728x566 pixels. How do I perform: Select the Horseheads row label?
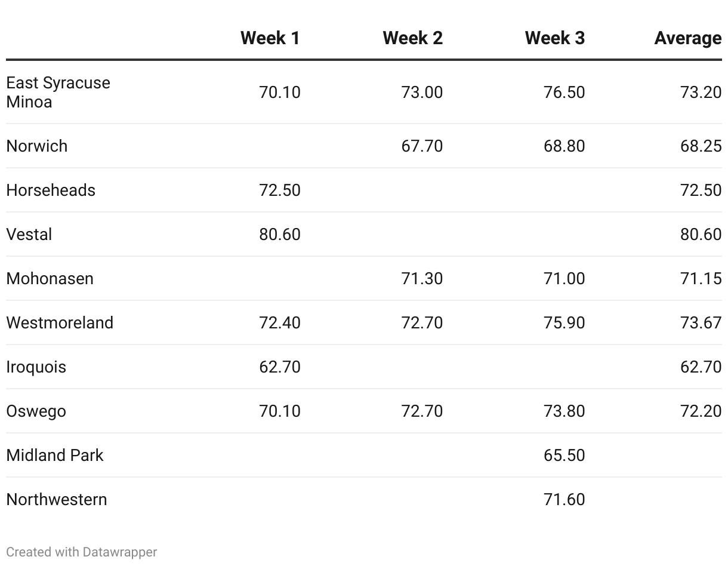[x=51, y=190]
